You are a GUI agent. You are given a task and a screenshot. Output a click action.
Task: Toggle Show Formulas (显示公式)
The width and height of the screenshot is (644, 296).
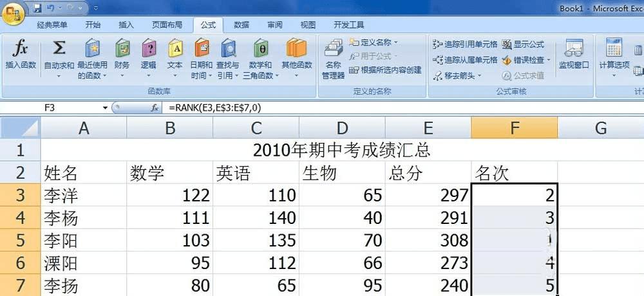(x=523, y=44)
